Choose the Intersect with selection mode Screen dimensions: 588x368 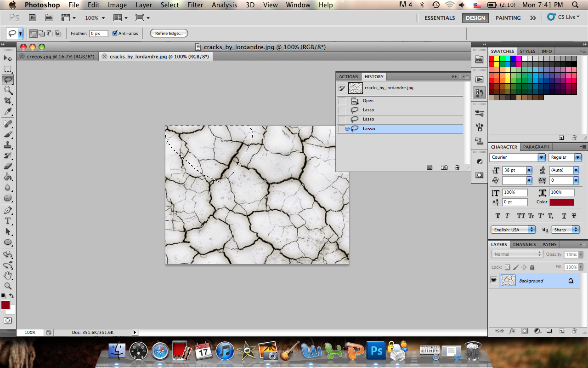click(x=58, y=33)
